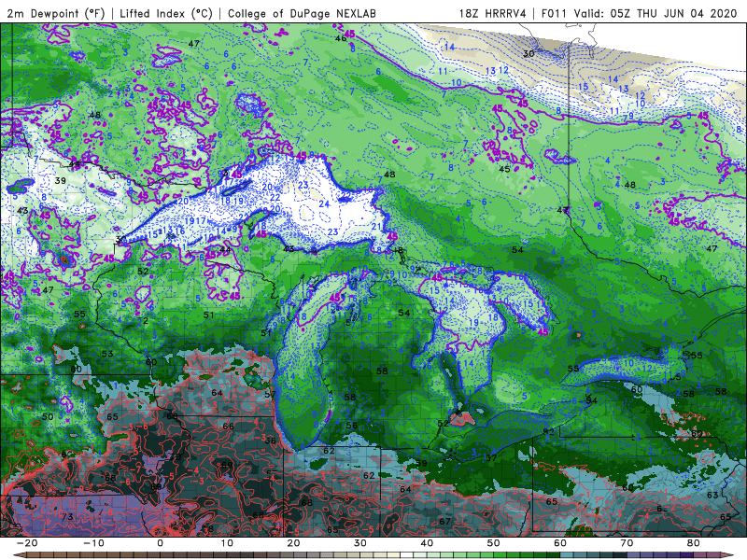
Task: Click the '80' label on the color scale
Action: [694, 543]
